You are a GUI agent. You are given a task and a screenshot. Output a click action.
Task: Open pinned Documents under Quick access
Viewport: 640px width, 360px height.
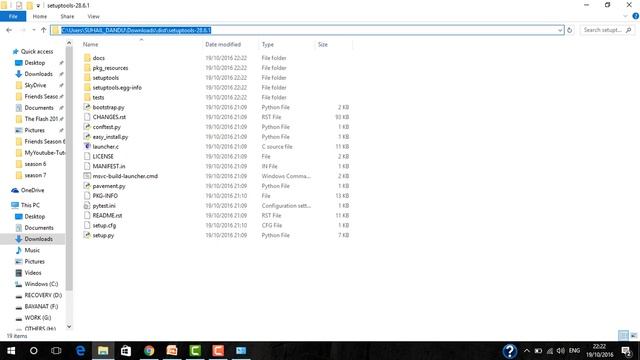39,108
